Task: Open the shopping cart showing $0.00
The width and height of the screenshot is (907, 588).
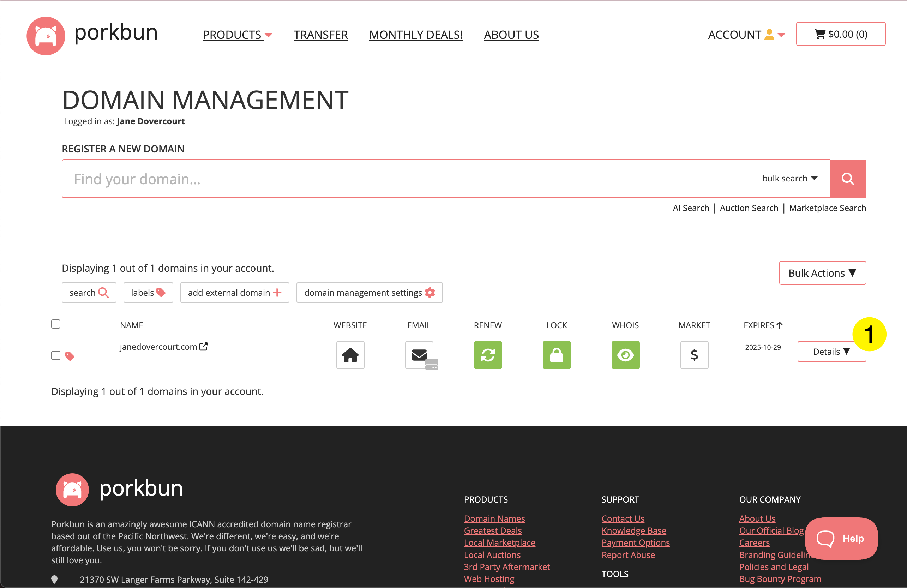Action: click(840, 34)
